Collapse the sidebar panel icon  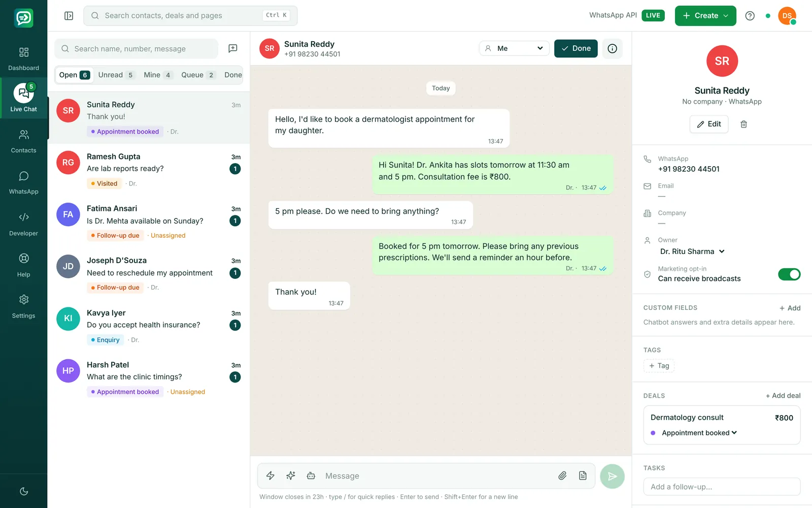pos(69,16)
